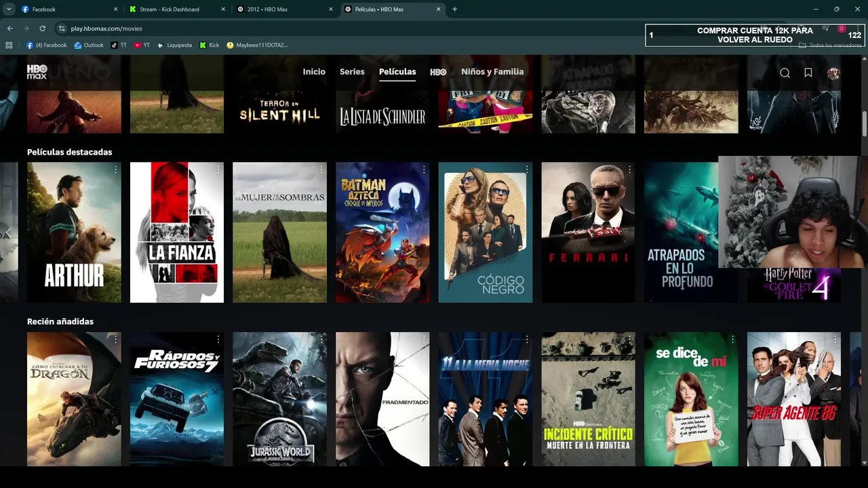Open the Outlook bookmark
The height and width of the screenshot is (488, 868).
89,45
